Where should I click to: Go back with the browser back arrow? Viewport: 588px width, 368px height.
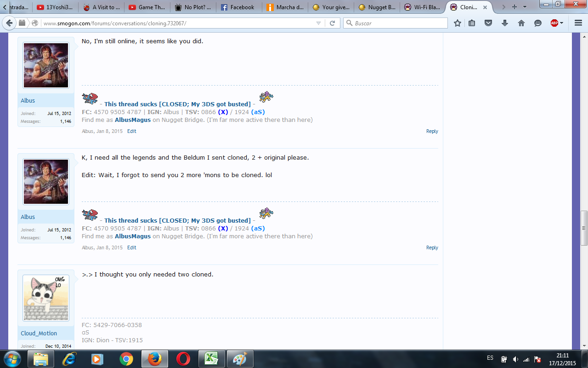pyautogui.click(x=9, y=23)
